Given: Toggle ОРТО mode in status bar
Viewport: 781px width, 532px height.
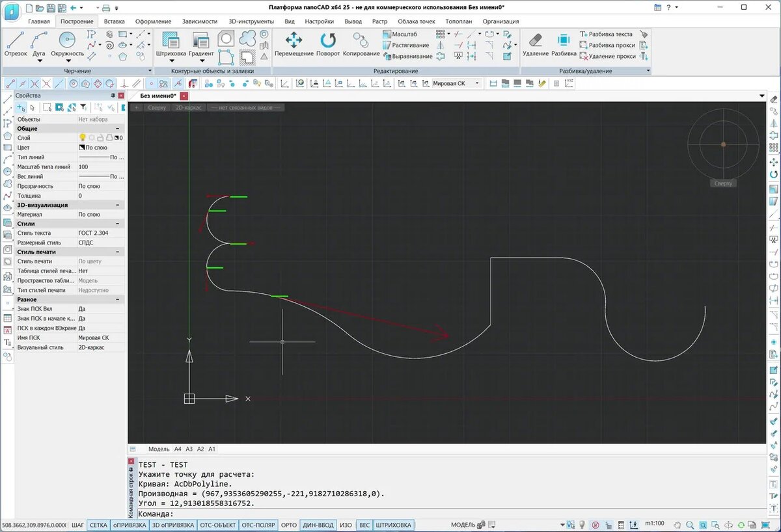Looking at the screenshot, I should [288, 525].
